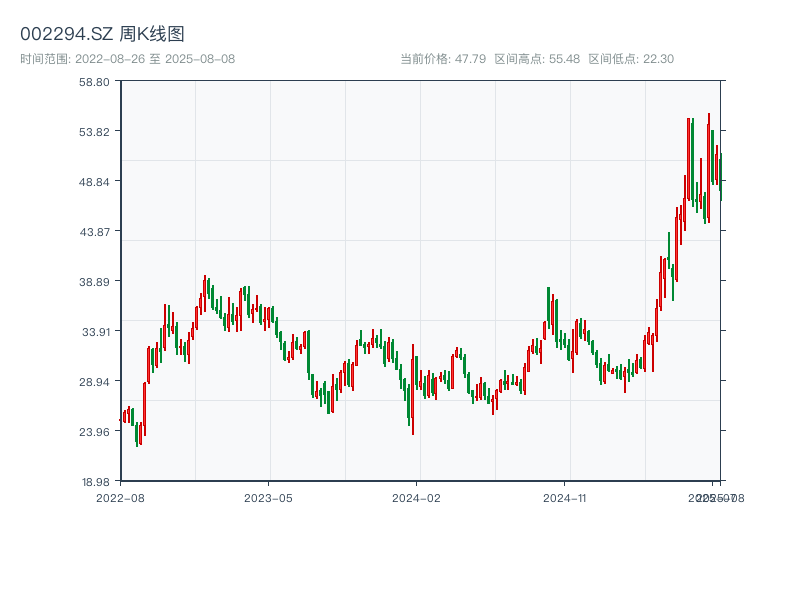Viewport: 800px width, 600px height.
Task: Click the x-axis date label 2024-02
Action: (x=416, y=498)
